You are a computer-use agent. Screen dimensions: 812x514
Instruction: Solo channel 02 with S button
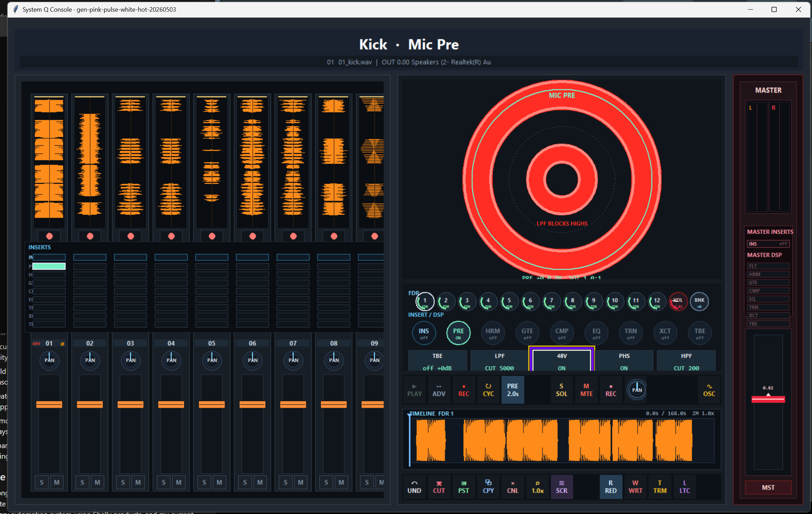tap(82, 482)
